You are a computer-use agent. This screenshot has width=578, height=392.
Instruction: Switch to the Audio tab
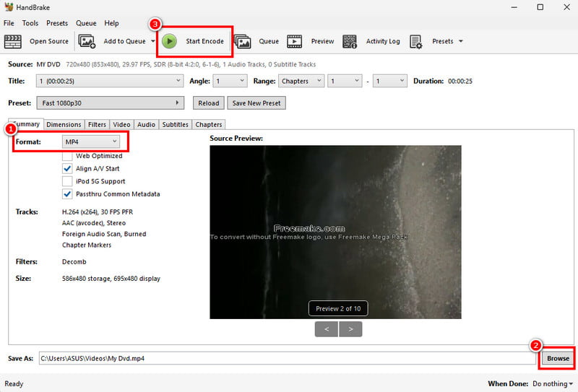click(x=147, y=124)
